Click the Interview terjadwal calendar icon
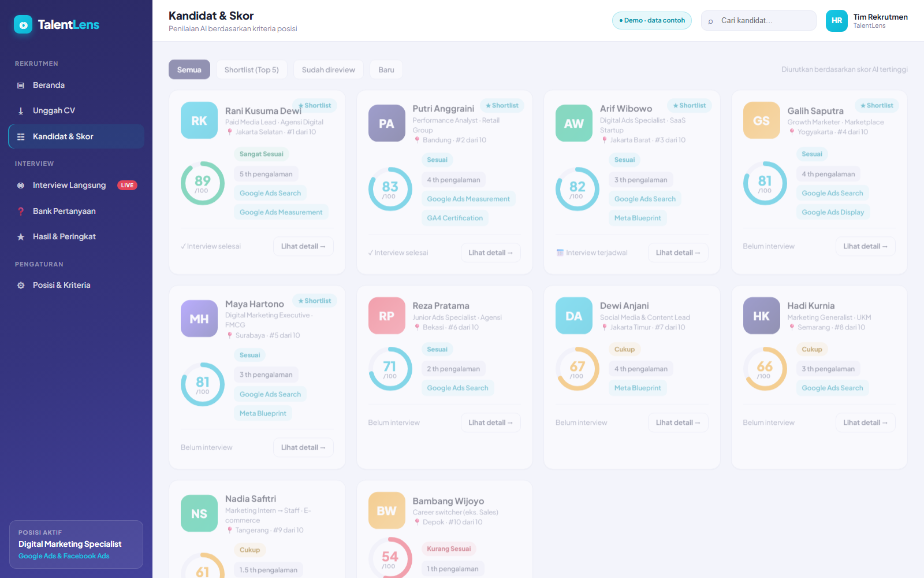This screenshot has height=578, width=924. point(560,253)
